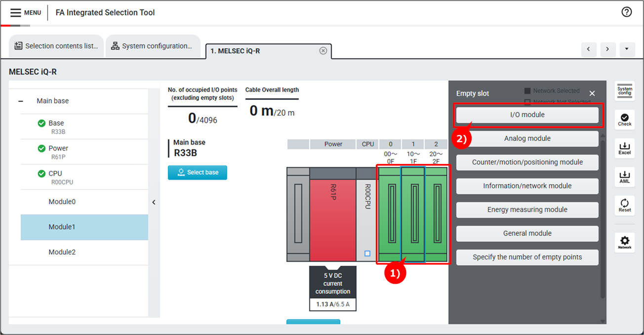Switch to Selection contents list tab

tap(56, 46)
